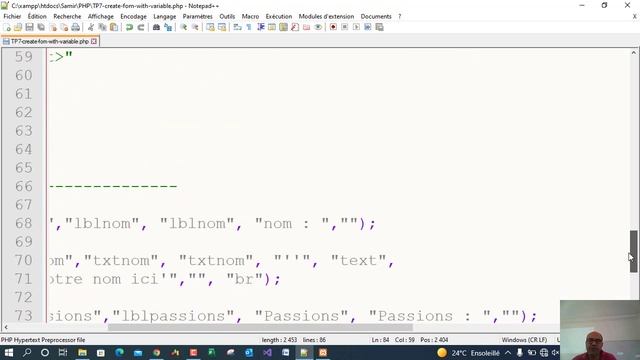Toggle synchronized horizontal scrolling
This screenshot has width=640, height=360.
(222, 27)
